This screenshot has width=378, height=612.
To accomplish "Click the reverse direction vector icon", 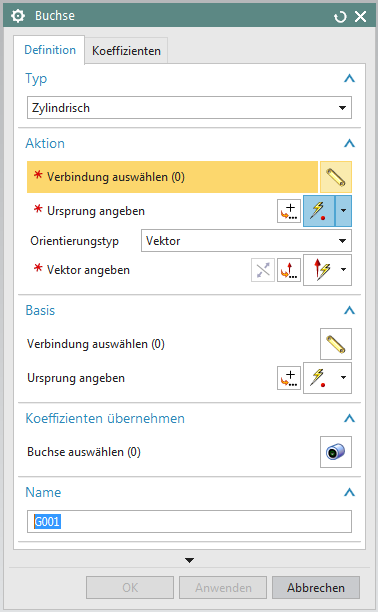I will coord(263,270).
